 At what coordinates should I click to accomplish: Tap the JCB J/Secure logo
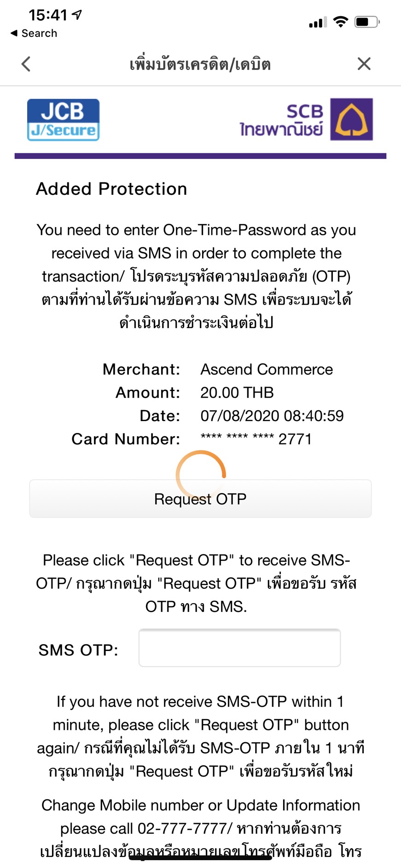coord(64,120)
